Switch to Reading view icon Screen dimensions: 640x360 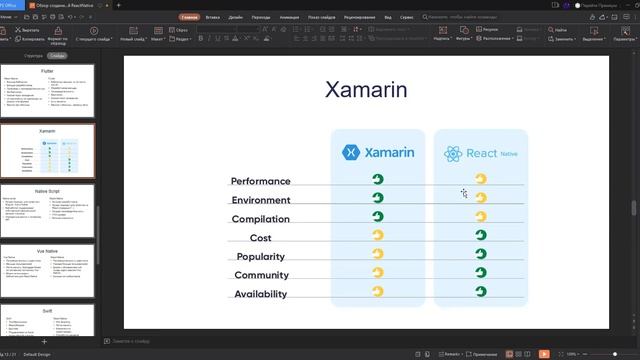coord(527,354)
